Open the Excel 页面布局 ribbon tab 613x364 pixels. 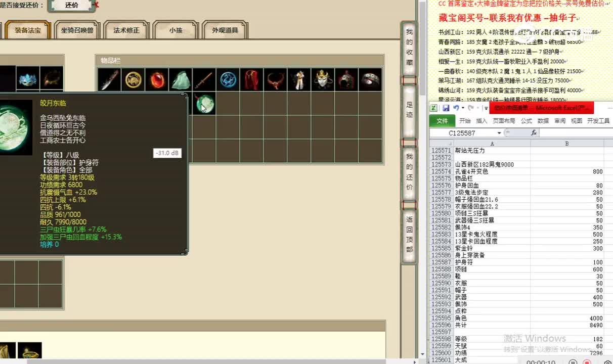click(x=504, y=121)
